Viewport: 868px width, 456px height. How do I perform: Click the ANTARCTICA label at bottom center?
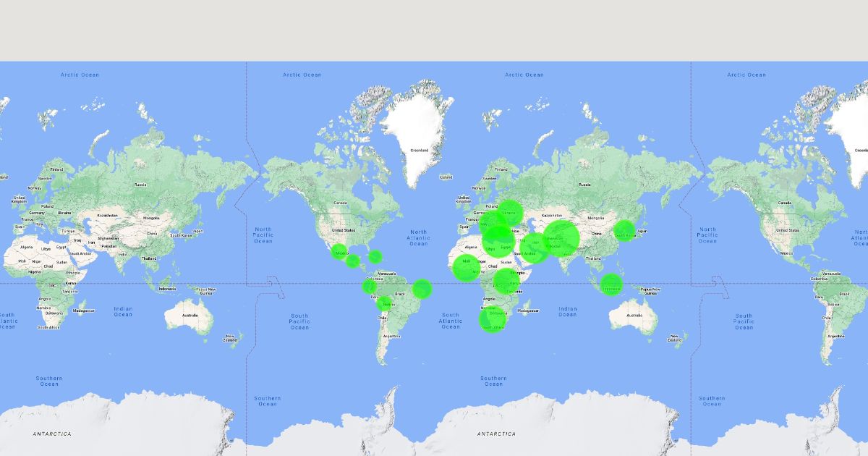[496, 434]
